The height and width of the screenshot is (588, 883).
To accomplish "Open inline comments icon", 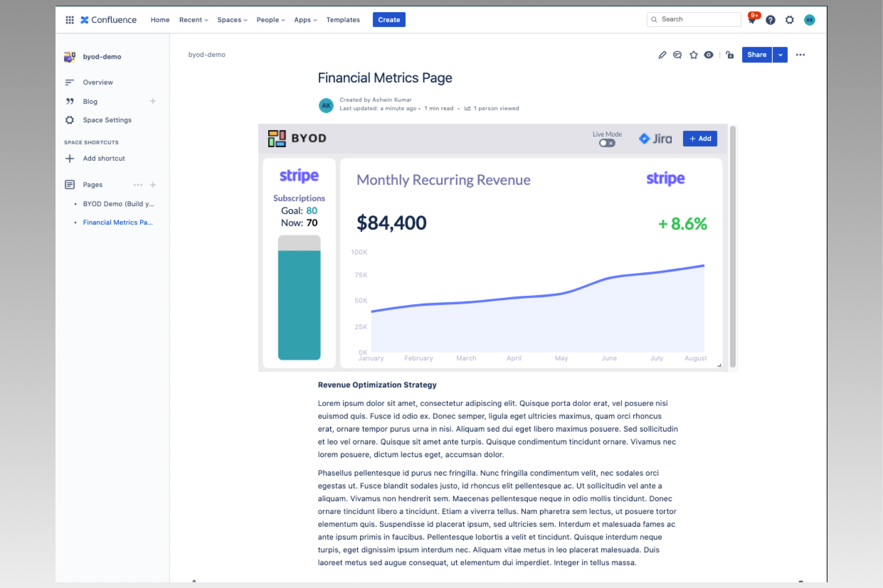I will tap(677, 55).
